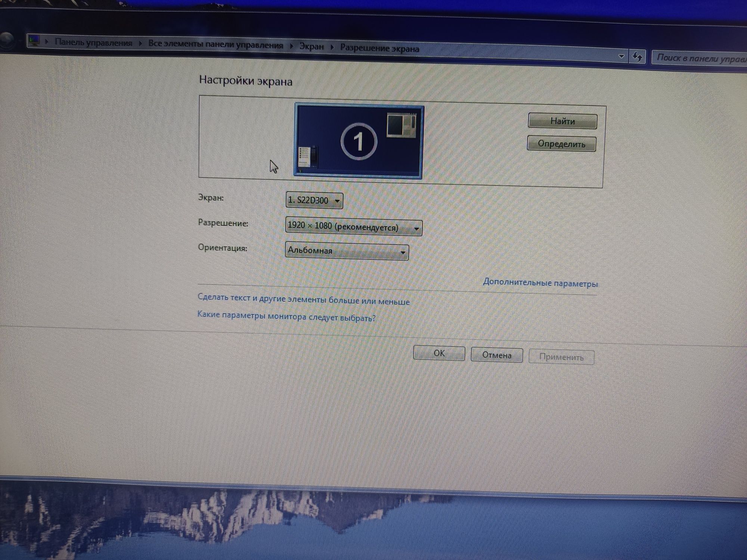Go to Панель управления in breadcrumb

(x=93, y=43)
